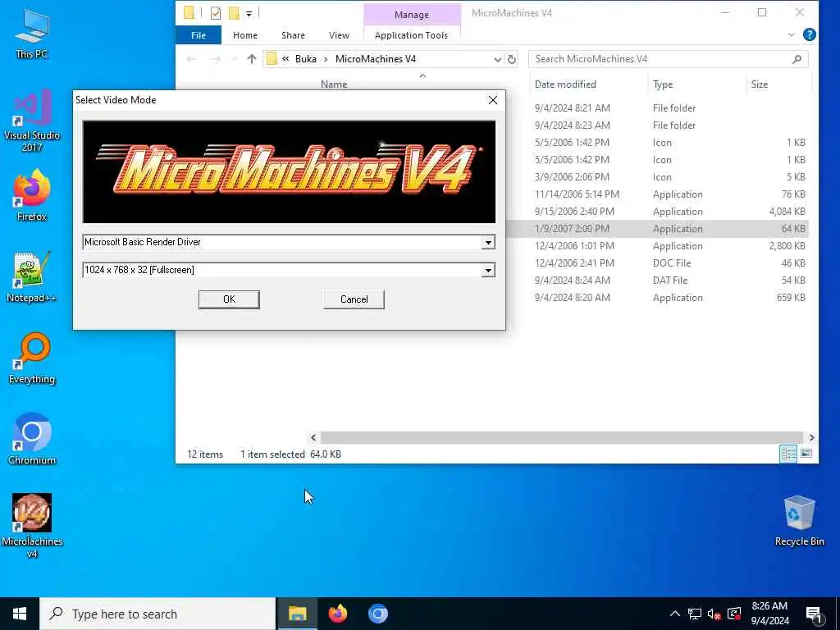Switch to the Share ribbon tab
Image resolution: width=840 pixels, height=630 pixels.
pos(293,35)
